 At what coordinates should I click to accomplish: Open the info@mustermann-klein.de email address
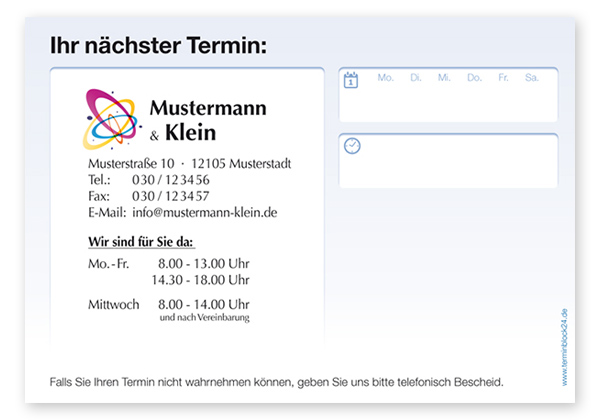(x=205, y=213)
